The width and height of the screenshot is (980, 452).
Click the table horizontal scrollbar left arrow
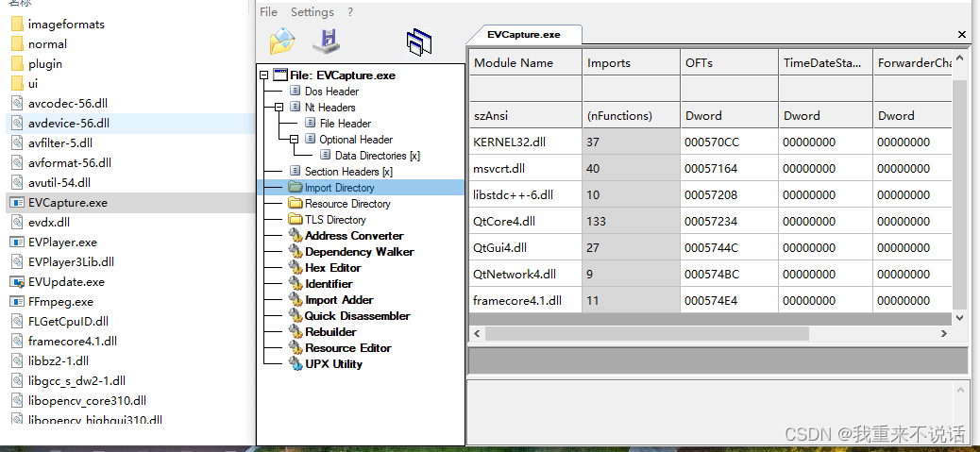(477, 334)
